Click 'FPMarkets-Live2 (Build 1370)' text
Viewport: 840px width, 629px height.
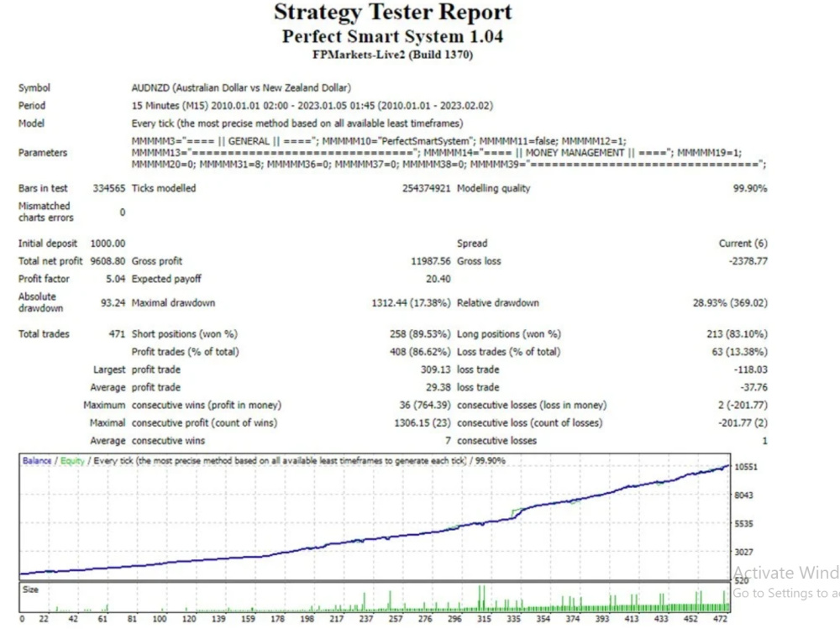point(392,55)
